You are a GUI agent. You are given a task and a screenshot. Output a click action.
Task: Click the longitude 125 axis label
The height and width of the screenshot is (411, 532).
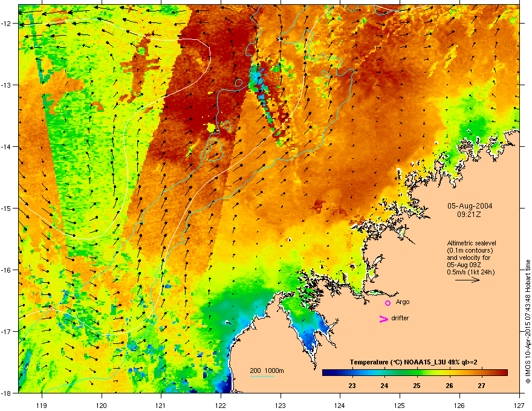click(x=400, y=405)
